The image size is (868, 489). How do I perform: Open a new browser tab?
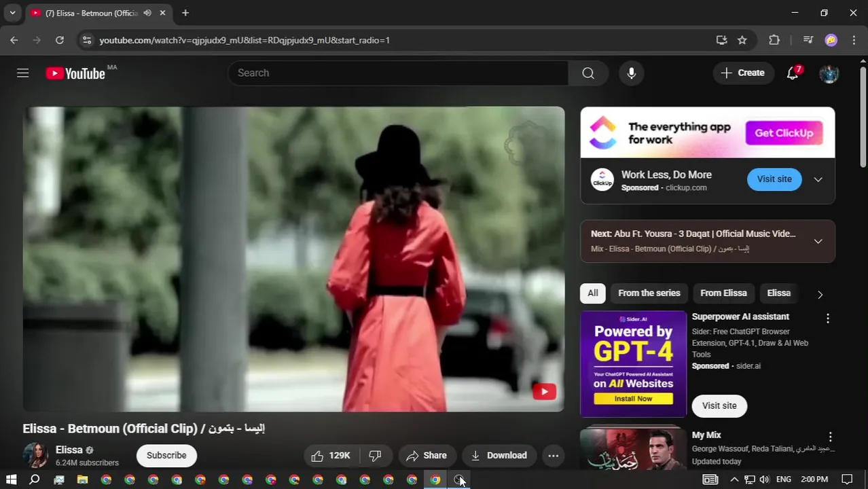tap(185, 13)
